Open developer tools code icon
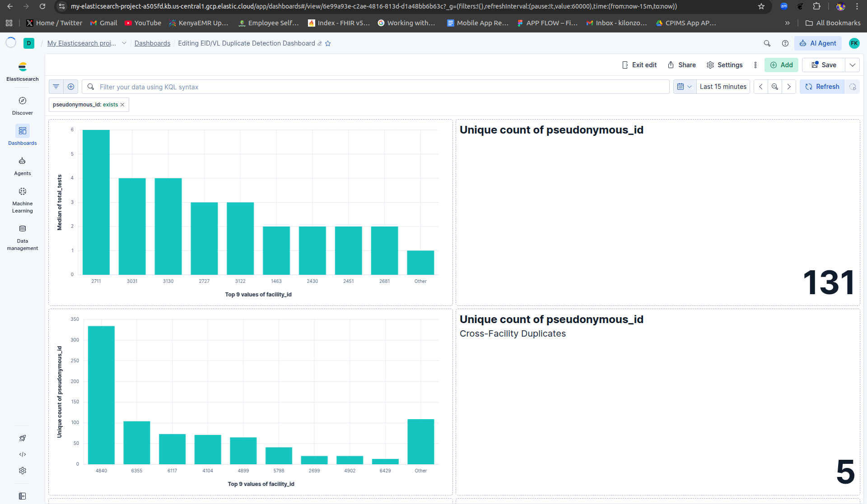The width and height of the screenshot is (867, 504). click(23, 454)
